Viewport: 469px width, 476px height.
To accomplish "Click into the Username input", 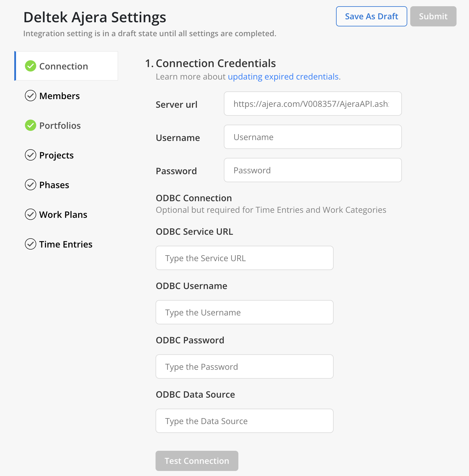I will (x=313, y=137).
